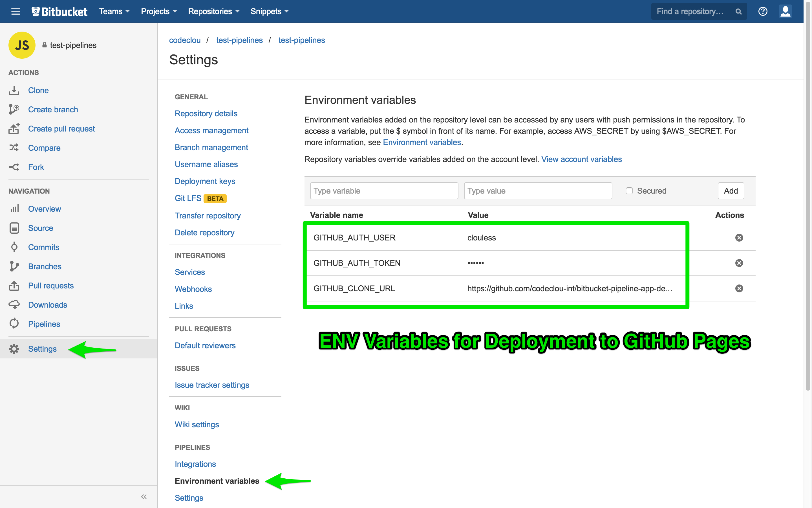Click the Create branch icon
Viewport: 812px width, 508px height.
click(14, 110)
